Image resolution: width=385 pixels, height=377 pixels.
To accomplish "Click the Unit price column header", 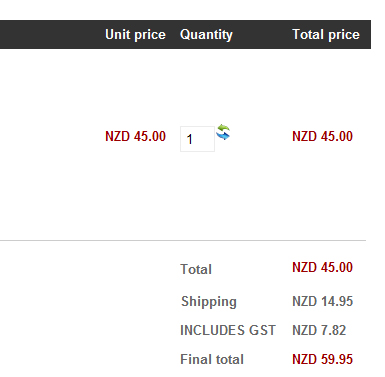I will point(135,35).
